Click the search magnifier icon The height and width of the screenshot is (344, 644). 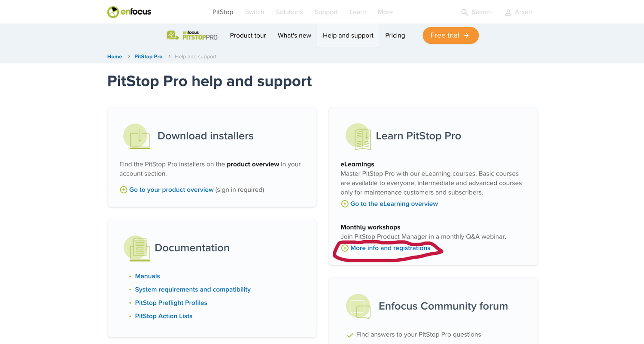tap(465, 12)
